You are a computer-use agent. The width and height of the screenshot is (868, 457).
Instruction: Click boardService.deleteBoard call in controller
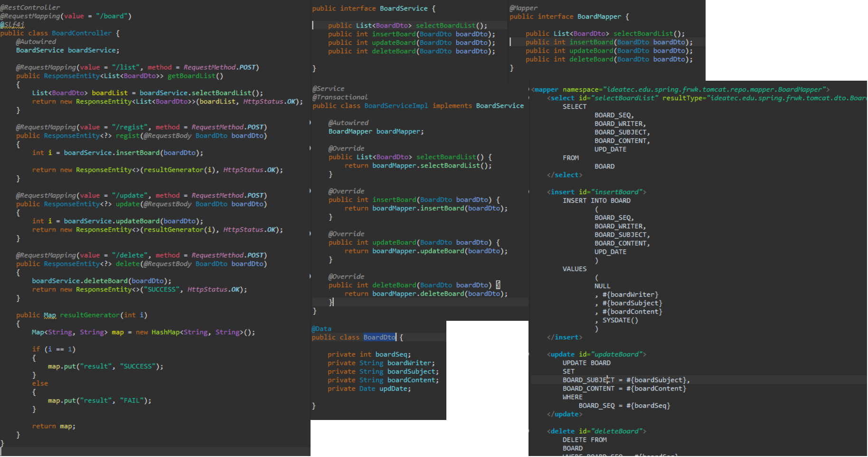coord(102,281)
